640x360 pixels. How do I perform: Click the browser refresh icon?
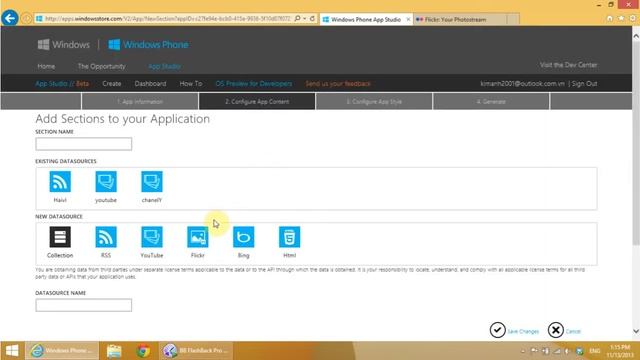[312, 19]
